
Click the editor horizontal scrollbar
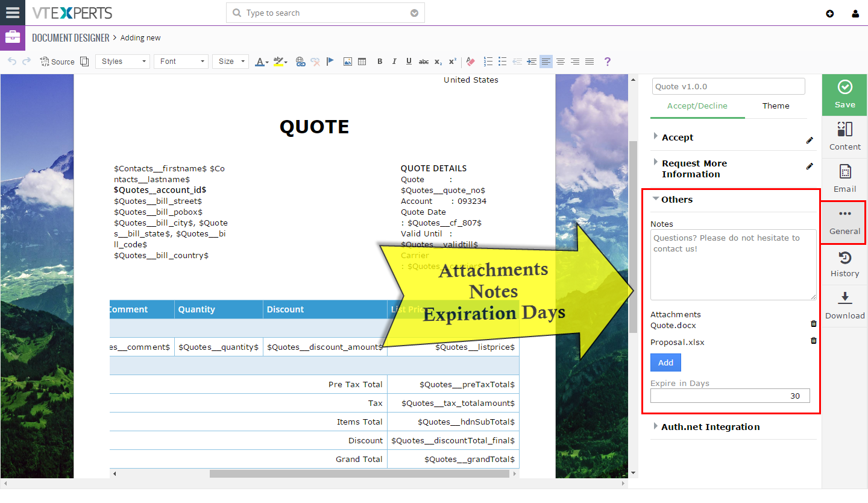click(360, 474)
